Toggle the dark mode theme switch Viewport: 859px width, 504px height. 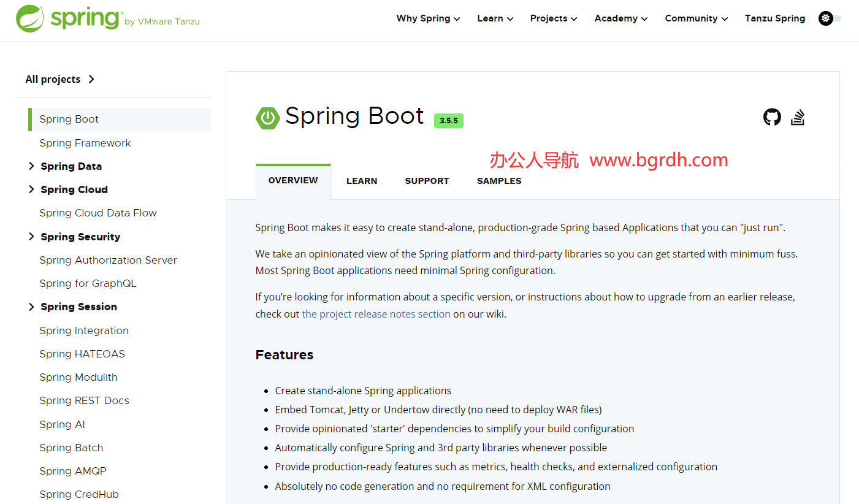[829, 18]
